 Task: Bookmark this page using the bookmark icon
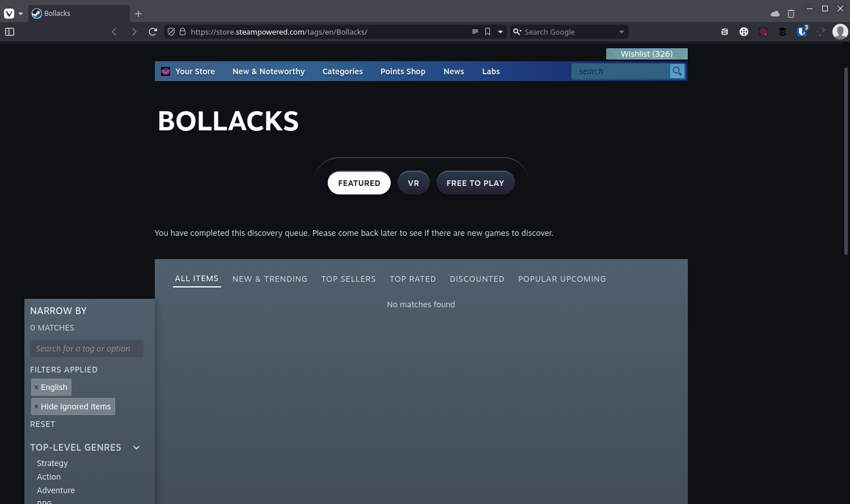click(487, 32)
